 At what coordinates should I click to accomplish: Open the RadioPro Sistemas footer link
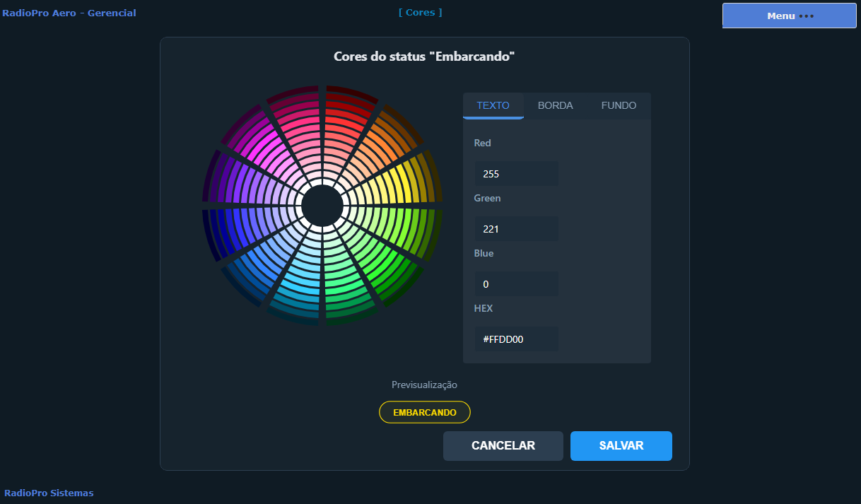[x=49, y=493]
